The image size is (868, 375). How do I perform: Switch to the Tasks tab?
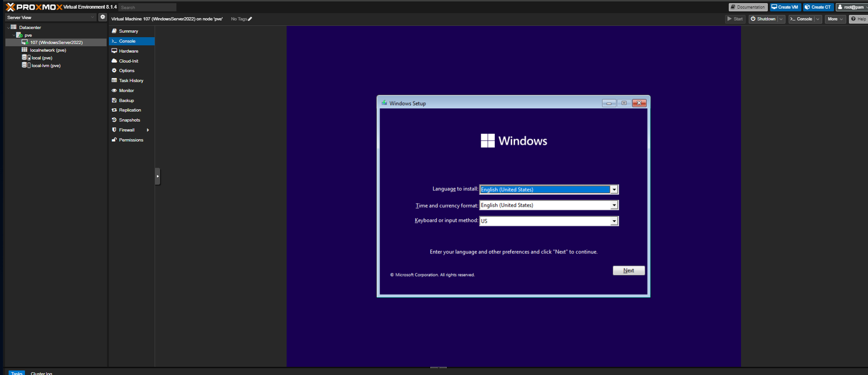pyautogui.click(x=17, y=373)
